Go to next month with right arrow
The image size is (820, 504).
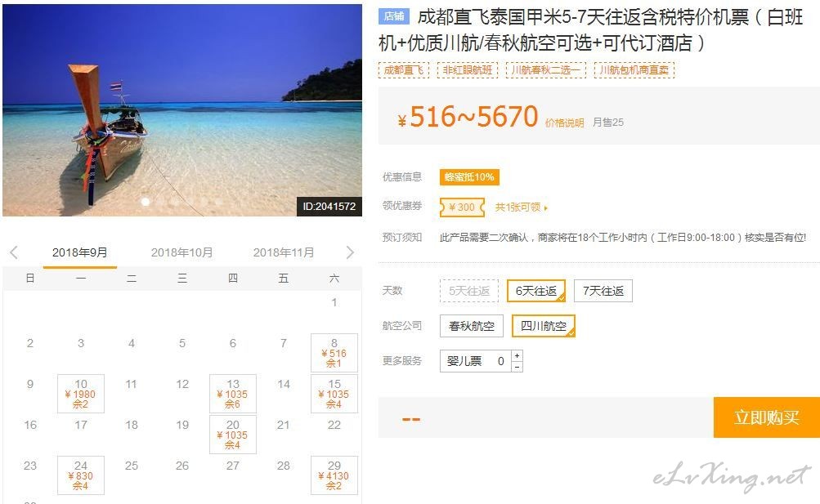[x=350, y=252]
